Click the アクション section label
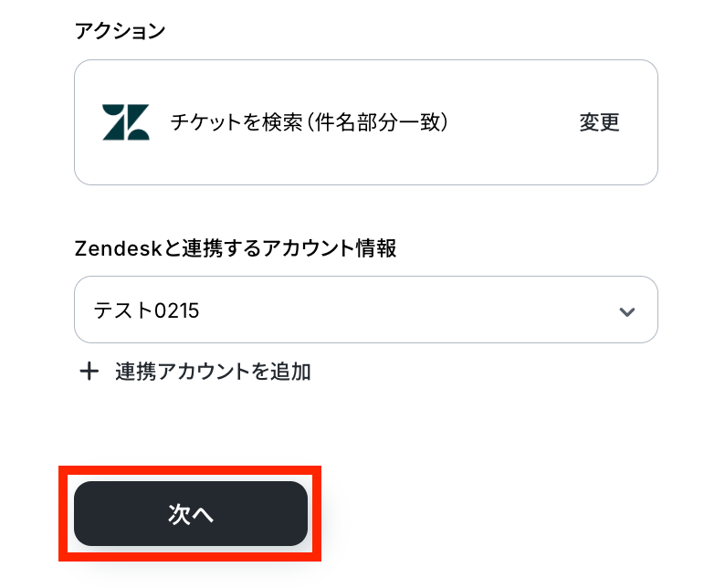This screenshot has height=588, width=725. pos(120,31)
